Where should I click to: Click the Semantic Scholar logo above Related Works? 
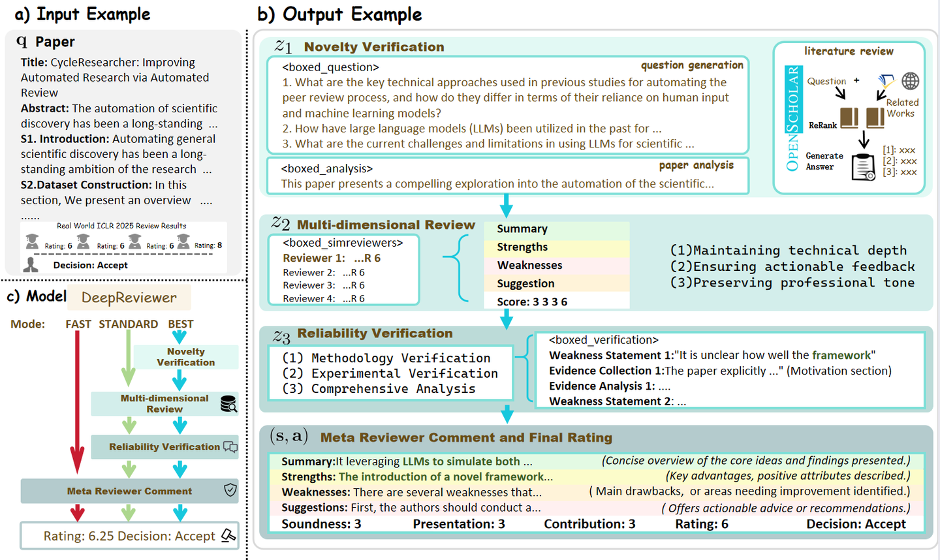(885, 81)
